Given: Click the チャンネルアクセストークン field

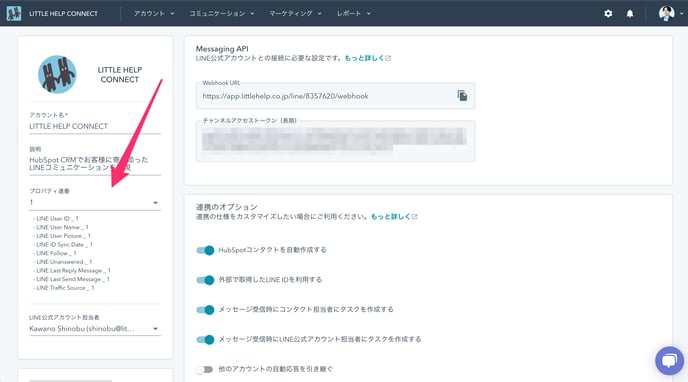Looking at the screenshot, I should tap(335, 141).
